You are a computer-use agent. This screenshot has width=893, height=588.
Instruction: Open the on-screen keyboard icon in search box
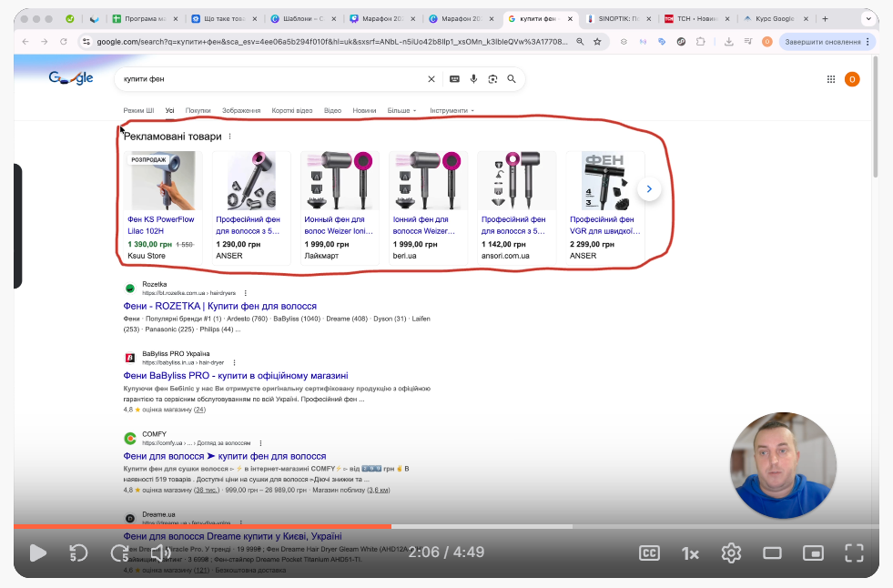[454, 79]
